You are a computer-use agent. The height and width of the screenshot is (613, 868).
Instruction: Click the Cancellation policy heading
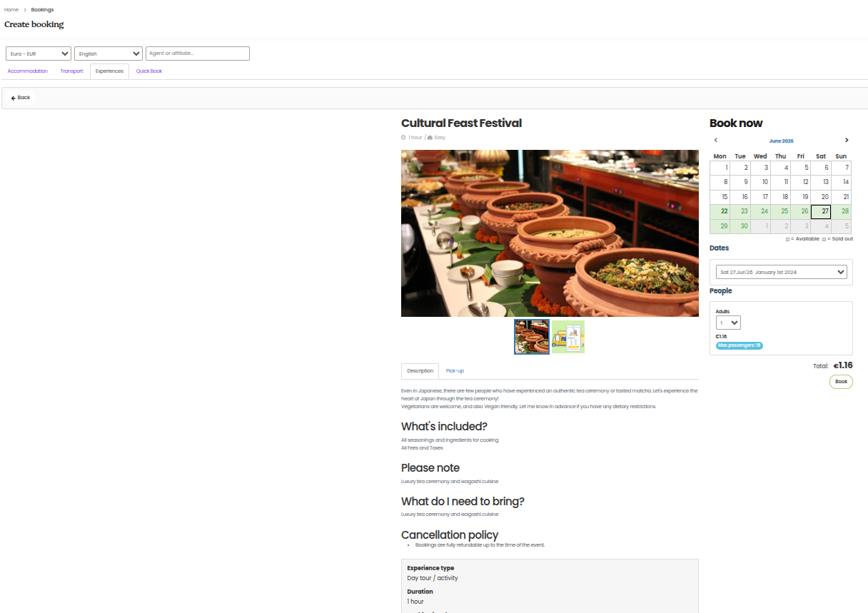tap(450, 535)
